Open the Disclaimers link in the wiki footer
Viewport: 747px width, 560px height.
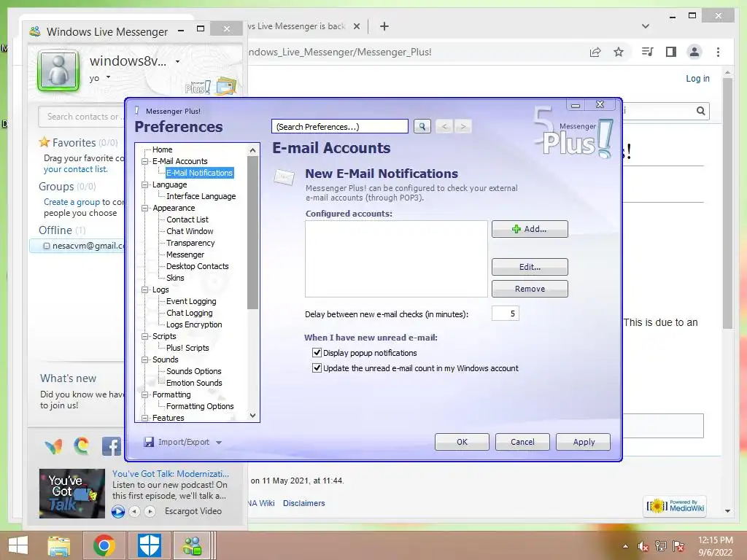304,503
